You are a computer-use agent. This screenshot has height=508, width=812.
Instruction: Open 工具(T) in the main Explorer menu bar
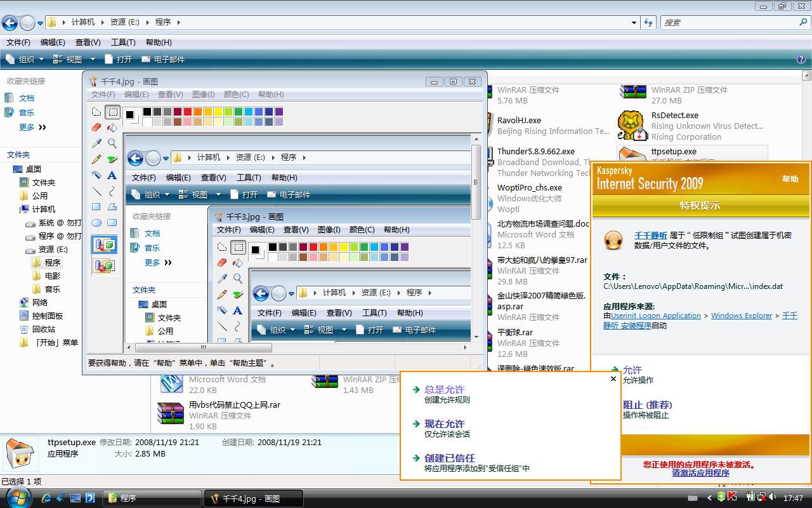click(123, 42)
